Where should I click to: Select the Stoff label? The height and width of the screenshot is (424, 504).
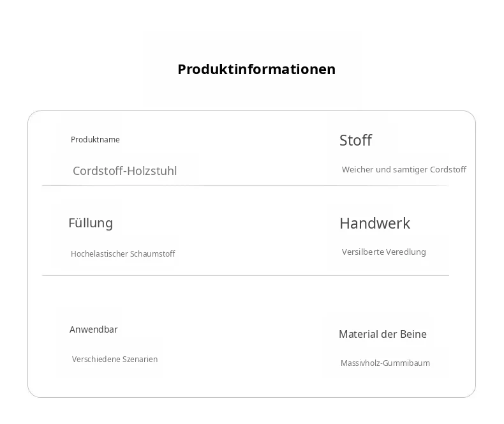tap(355, 140)
